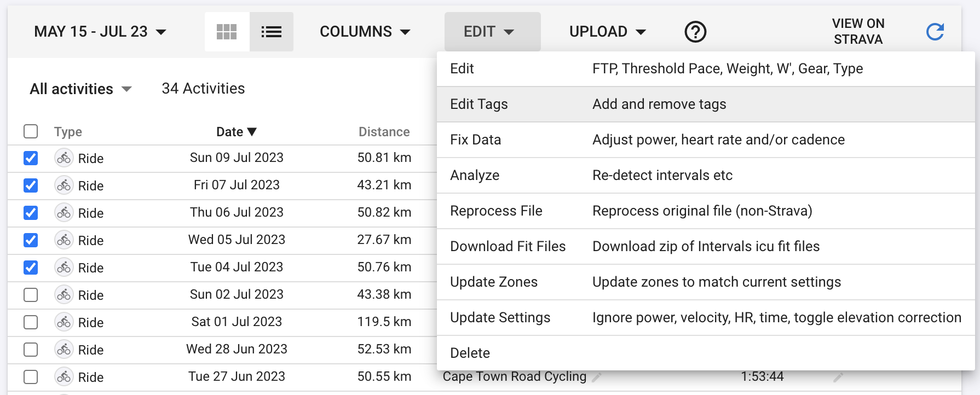980x395 pixels.
Task: Open the May 15 - Jul 23 date range dropdown
Action: 100,32
